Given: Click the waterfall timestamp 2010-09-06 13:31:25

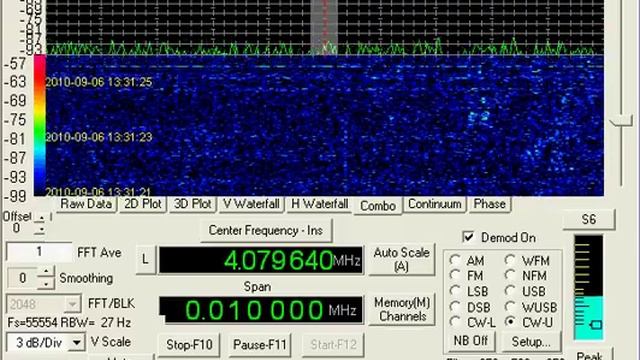Looking at the screenshot, I should tap(98, 82).
